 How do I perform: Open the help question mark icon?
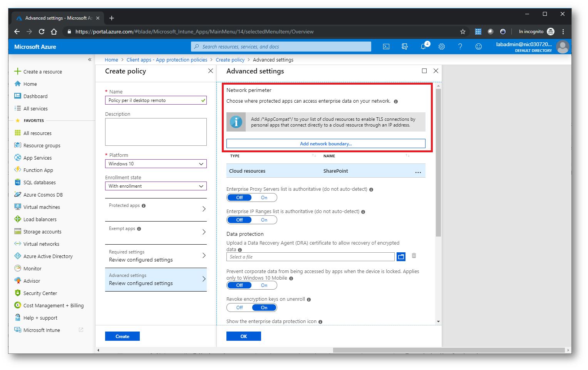click(460, 47)
